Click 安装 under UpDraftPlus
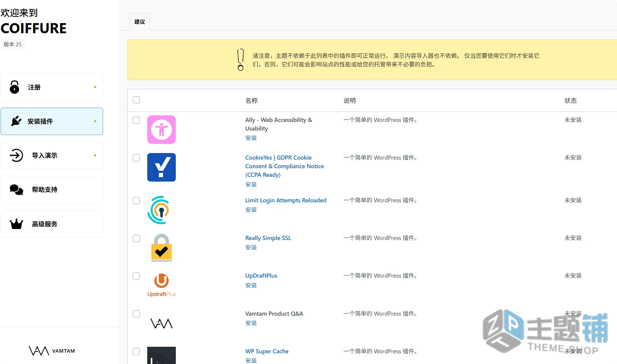This screenshot has height=364, width=617. pyautogui.click(x=251, y=285)
